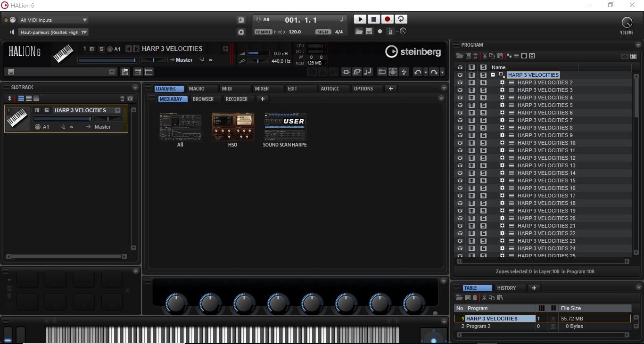This screenshot has height=344, width=644.
Task: Click the paste icon in Program toolbar
Action: (500, 56)
